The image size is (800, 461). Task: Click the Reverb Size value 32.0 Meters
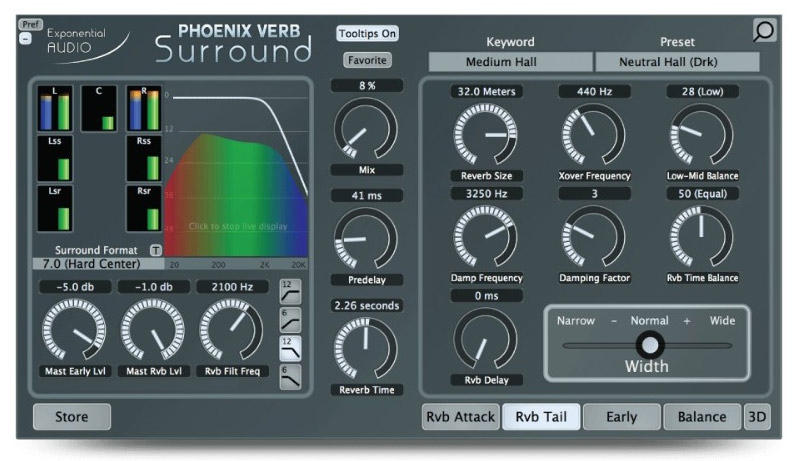[x=486, y=92]
